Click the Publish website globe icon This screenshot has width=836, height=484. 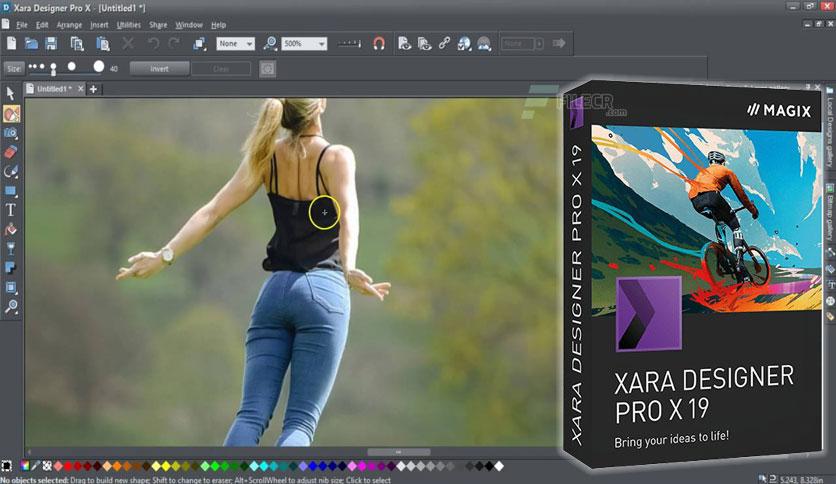(x=464, y=43)
